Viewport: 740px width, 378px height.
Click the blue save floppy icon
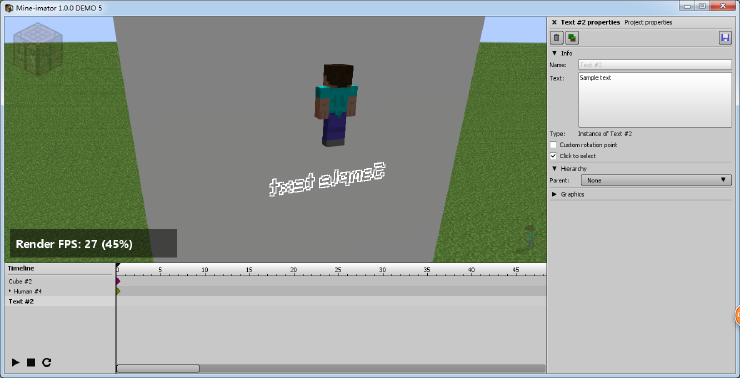[x=725, y=38]
